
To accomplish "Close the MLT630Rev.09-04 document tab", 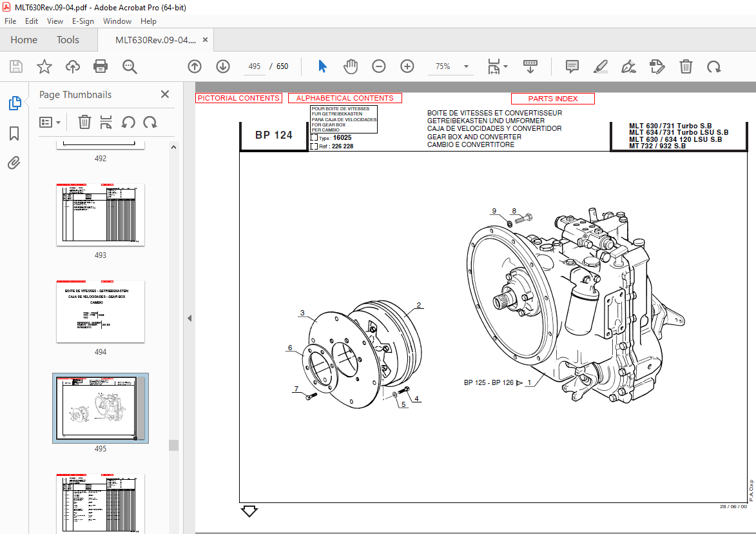I will pyautogui.click(x=206, y=40).
